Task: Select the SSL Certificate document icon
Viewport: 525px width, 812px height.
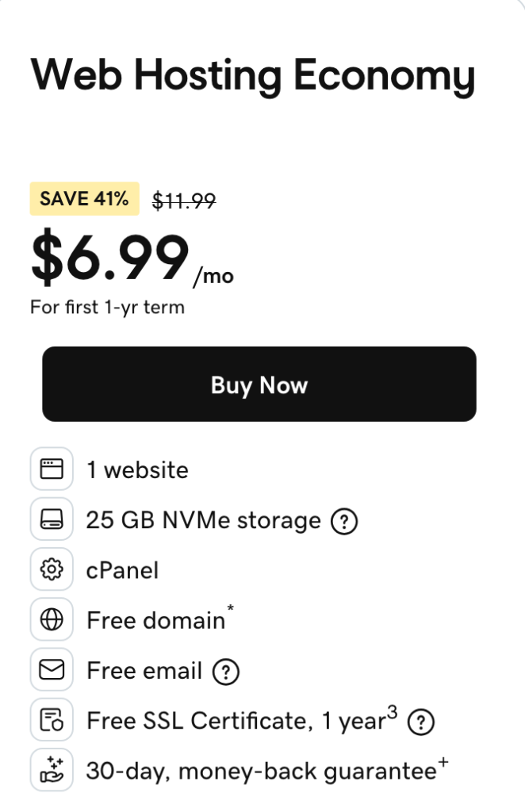Action: [51, 719]
